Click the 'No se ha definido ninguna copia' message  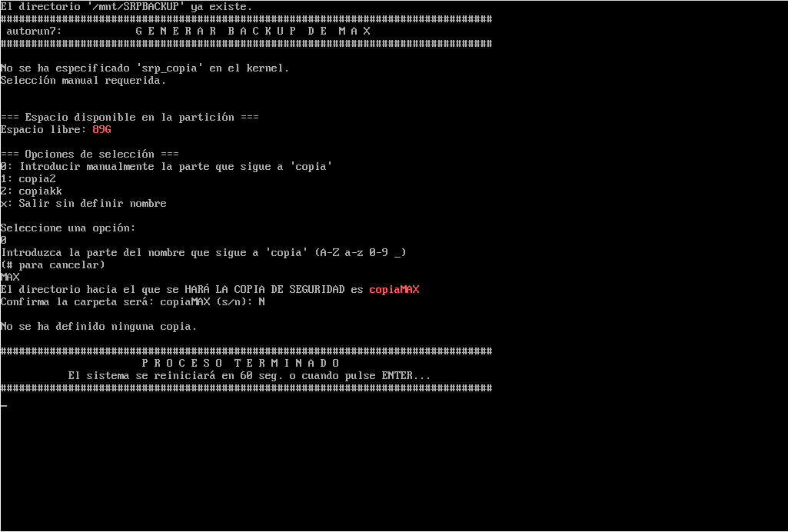(x=98, y=327)
